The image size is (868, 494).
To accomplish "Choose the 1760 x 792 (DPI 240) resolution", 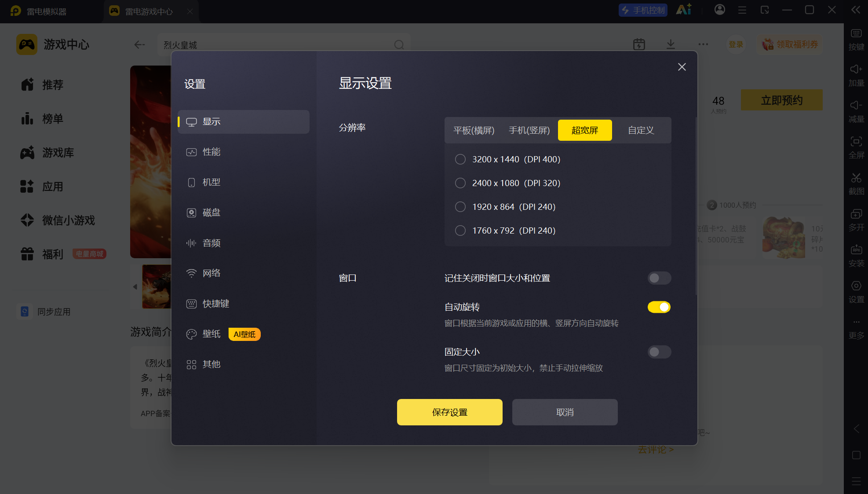I will pyautogui.click(x=505, y=231).
